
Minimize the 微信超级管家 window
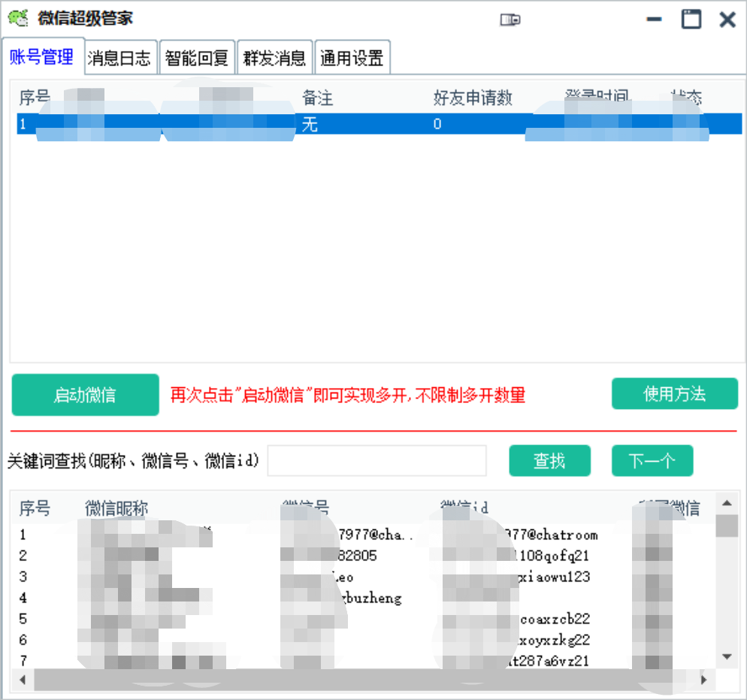point(654,20)
